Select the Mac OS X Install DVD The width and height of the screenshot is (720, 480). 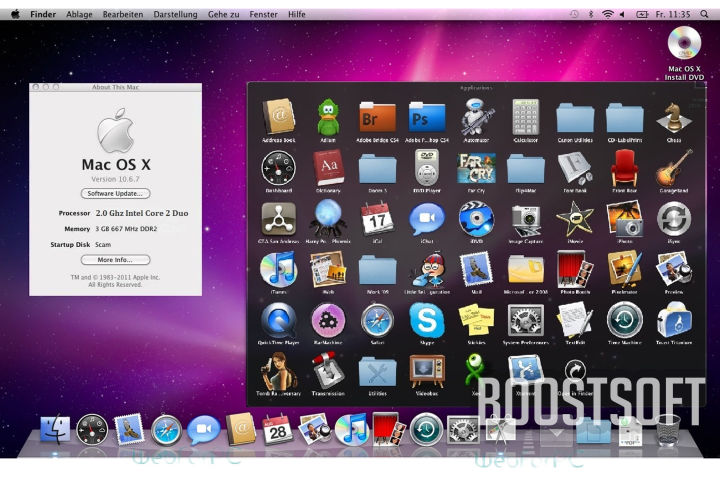[x=686, y=45]
